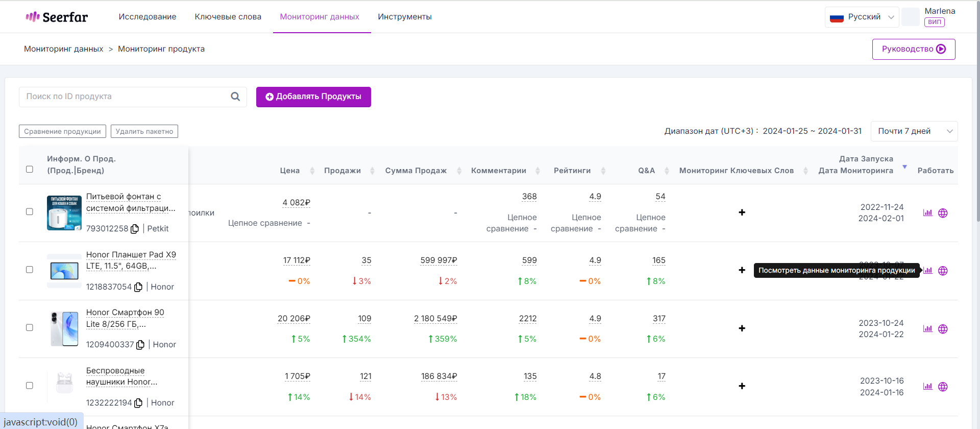Click the Руководство button
This screenshot has width=980, height=429.
pos(914,49)
